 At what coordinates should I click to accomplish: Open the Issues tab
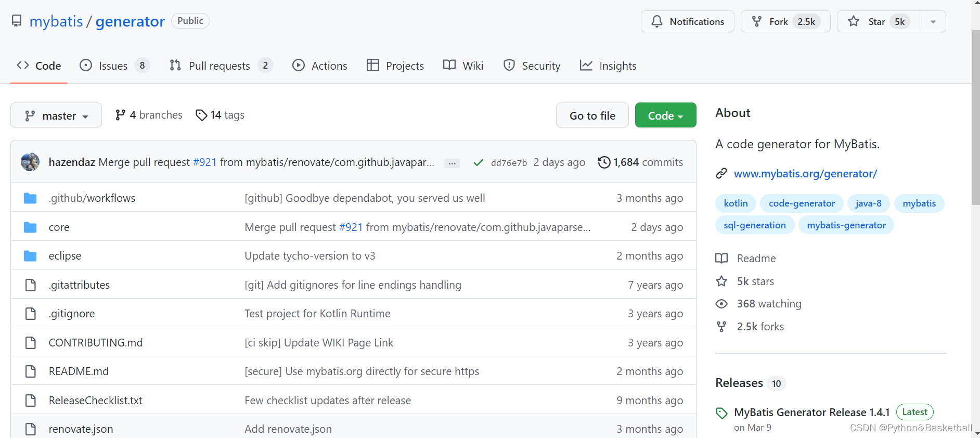114,66
